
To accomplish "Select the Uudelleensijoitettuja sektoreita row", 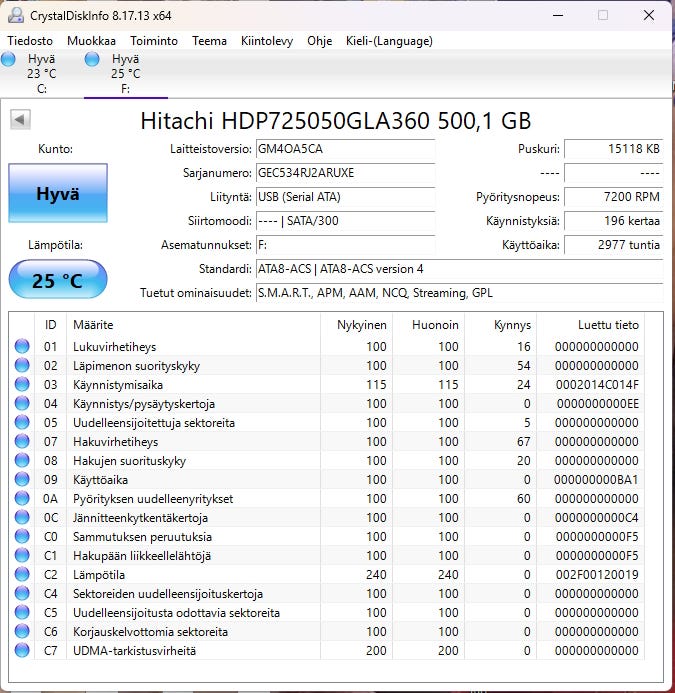I will tap(154, 423).
